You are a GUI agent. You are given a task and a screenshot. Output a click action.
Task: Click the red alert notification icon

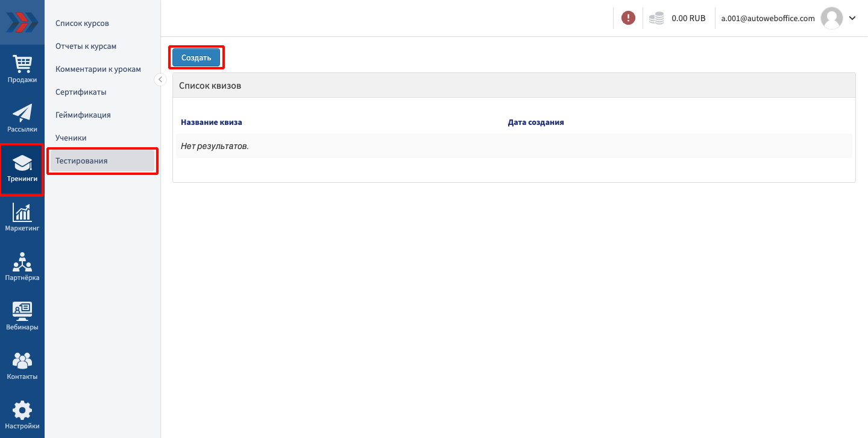(x=628, y=18)
